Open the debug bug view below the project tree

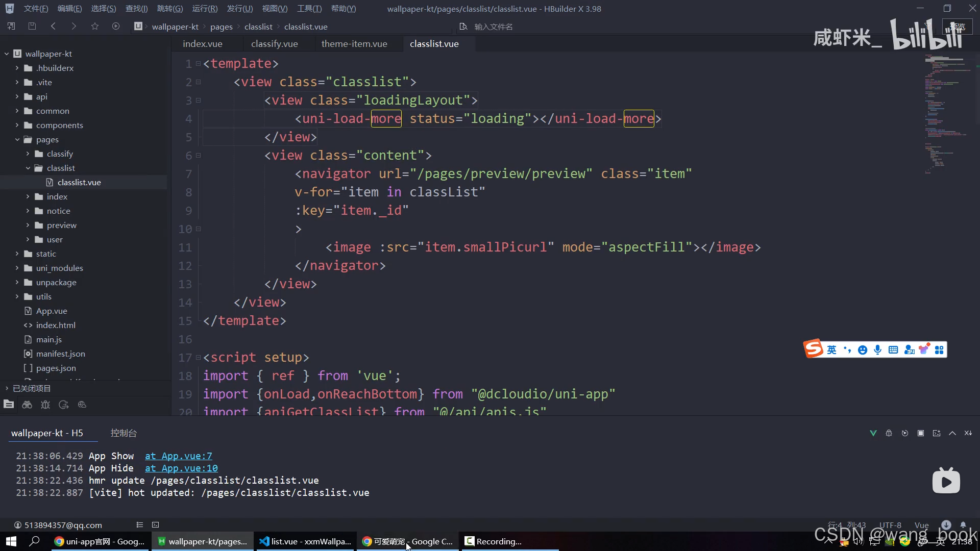pyautogui.click(x=45, y=405)
